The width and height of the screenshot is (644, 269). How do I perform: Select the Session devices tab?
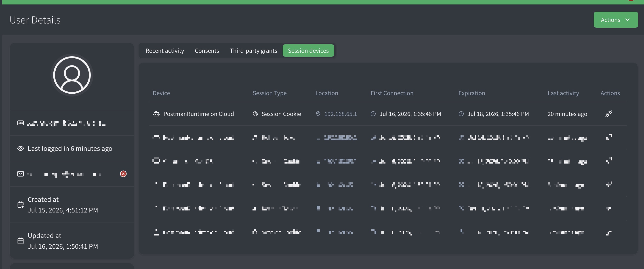pyautogui.click(x=308, y=51)
